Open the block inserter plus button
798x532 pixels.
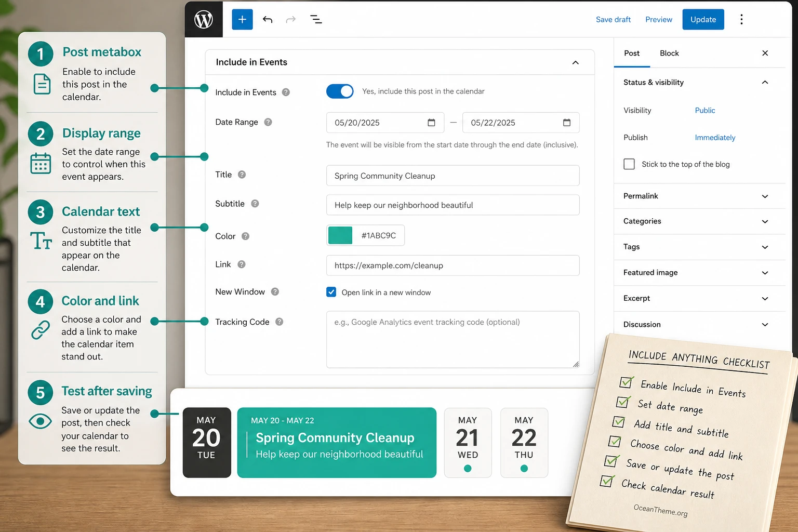[242, 20]
